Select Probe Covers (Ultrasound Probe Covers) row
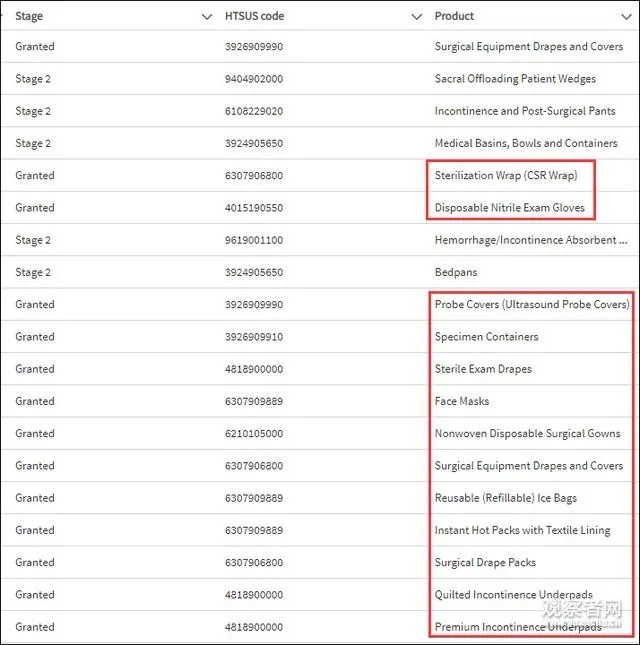This screenshot has height=645, width=640. click(531, 304)
